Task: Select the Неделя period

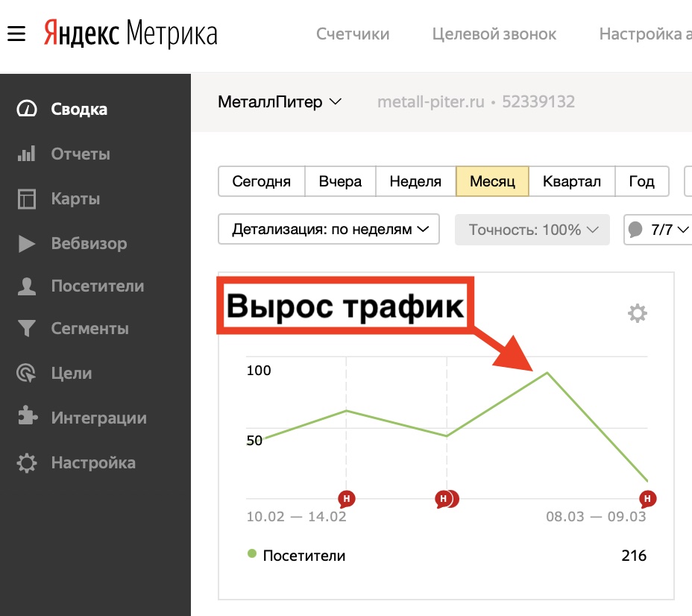Action: click(415, 181)
